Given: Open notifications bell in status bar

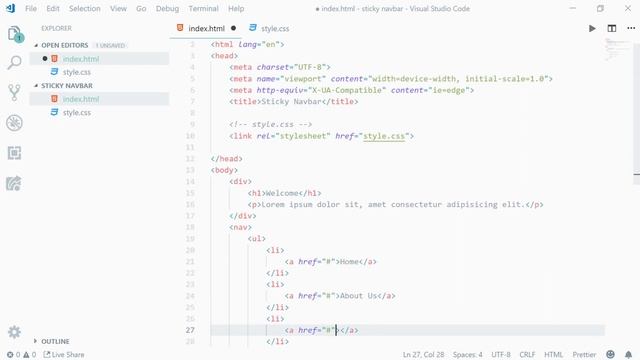Looking at the screenshot, I should (629, 355).
